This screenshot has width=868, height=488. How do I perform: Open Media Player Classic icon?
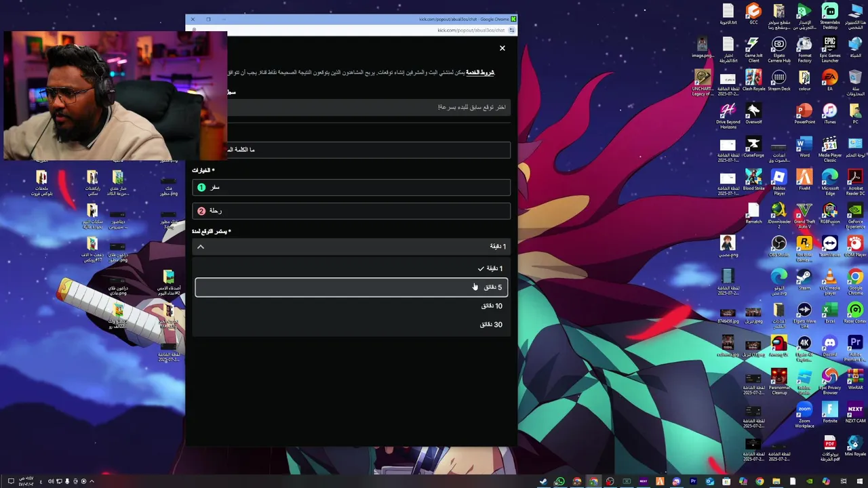click(830, 149)
